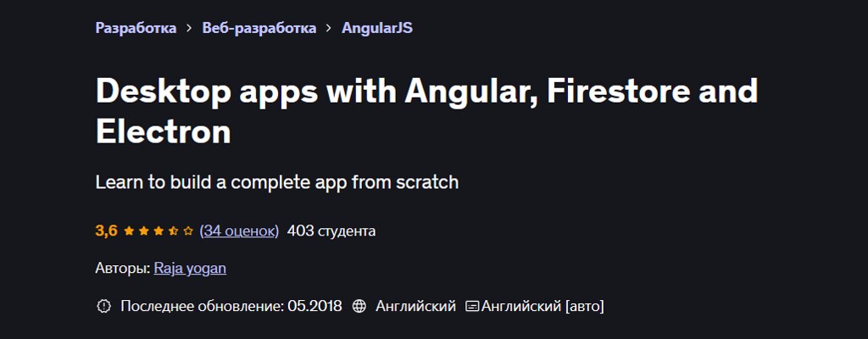Viewport: 868px width, 339px height.
Task: Open the 34 оценок ratings link
Action: click(x=239, y=231)
